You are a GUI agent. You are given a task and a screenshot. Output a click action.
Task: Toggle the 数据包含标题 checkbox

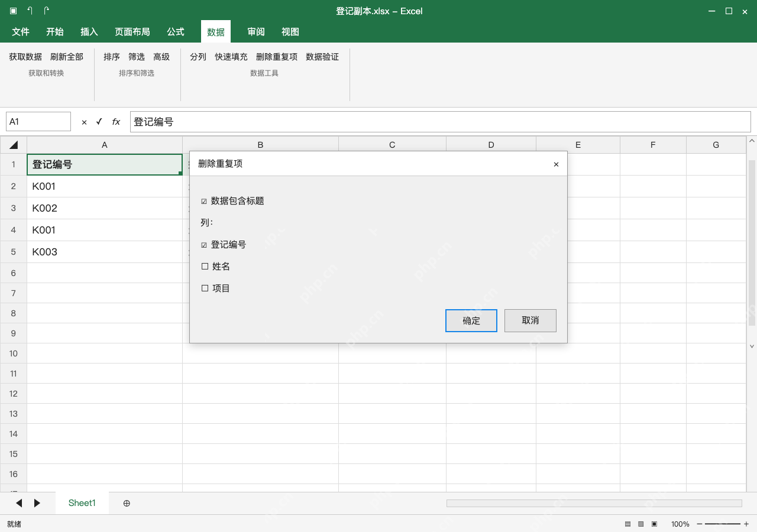(x=204, y=202)
